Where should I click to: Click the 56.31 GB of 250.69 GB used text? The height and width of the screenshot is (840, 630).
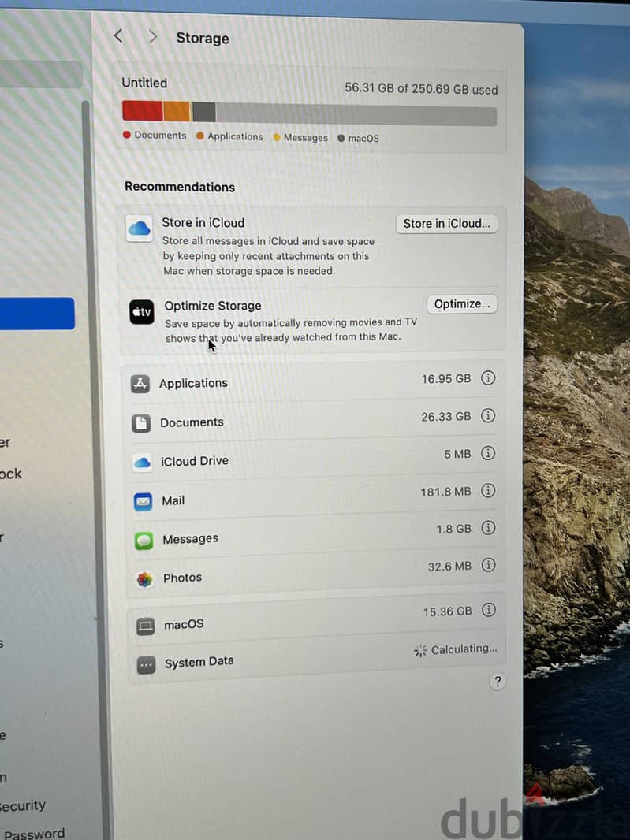421,88
